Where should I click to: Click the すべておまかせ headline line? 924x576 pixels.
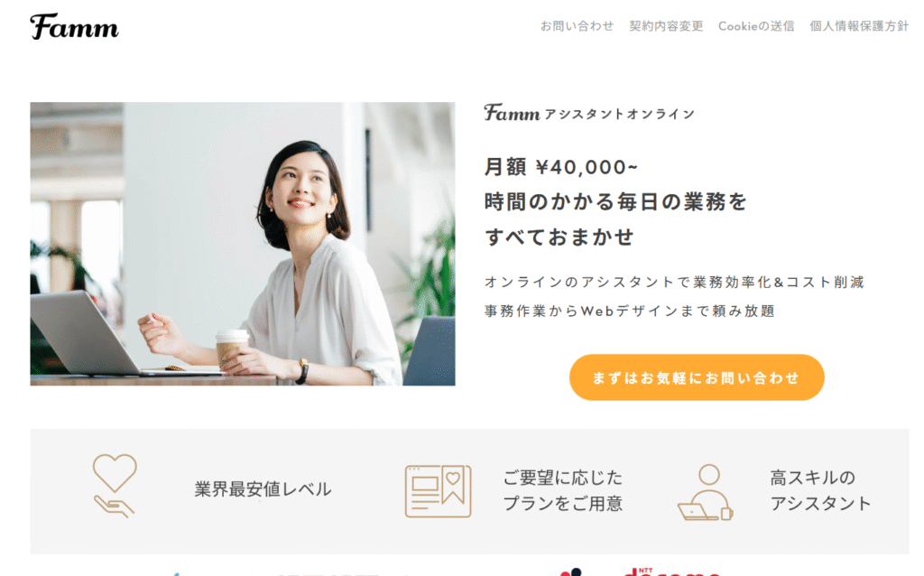click(559, 237)
